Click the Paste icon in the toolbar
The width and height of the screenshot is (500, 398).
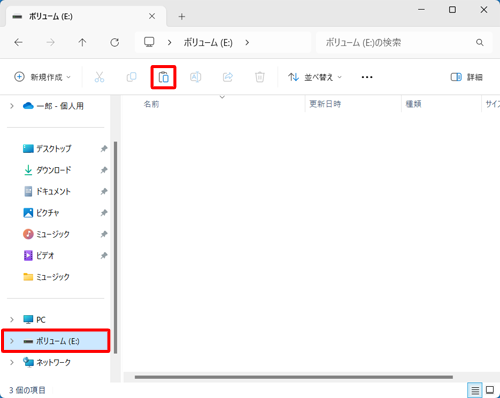pyautogui.click(x=163, y=77)
